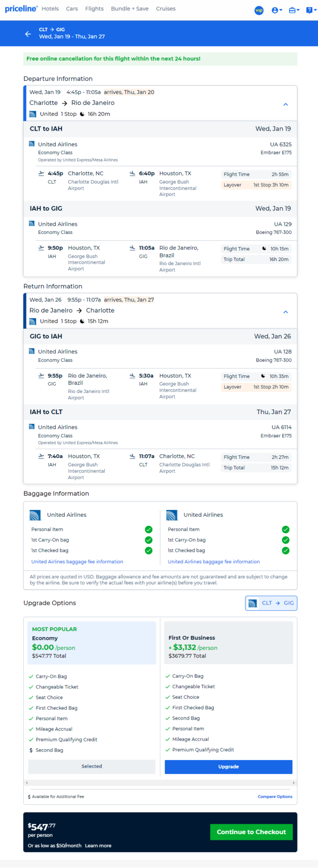
Task: Collapse the Rio to Charlotte return details
Action: click(286, 312)
